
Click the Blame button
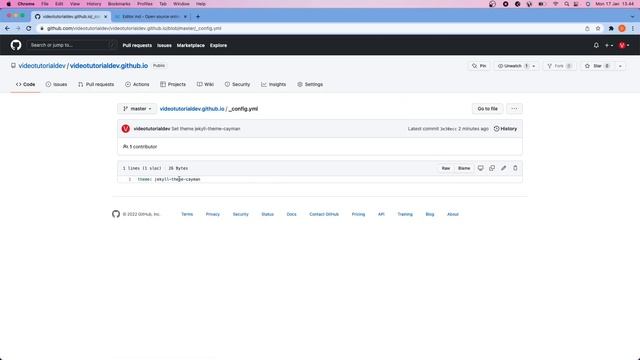[x=464, y=168]
